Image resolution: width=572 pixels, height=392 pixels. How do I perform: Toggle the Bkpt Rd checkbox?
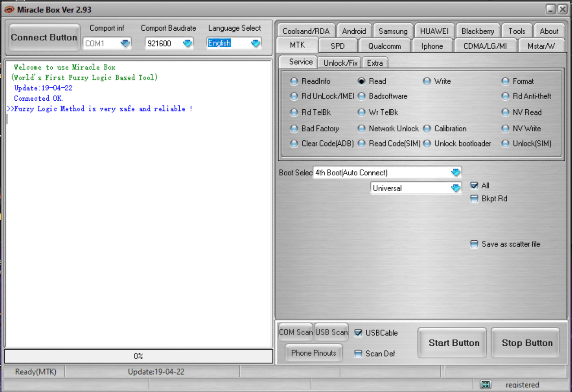click(474, 199)
